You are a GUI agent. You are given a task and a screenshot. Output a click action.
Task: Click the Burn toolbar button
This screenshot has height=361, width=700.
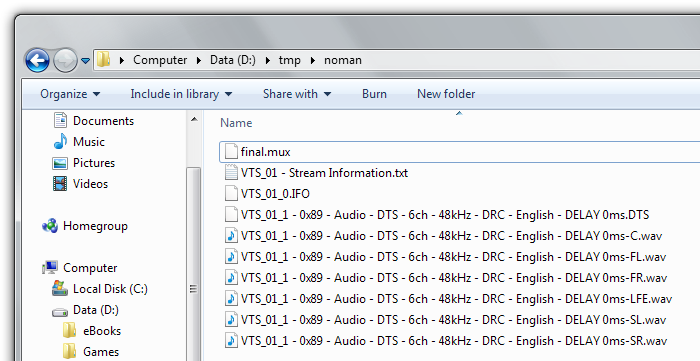[x=374, y=94]
